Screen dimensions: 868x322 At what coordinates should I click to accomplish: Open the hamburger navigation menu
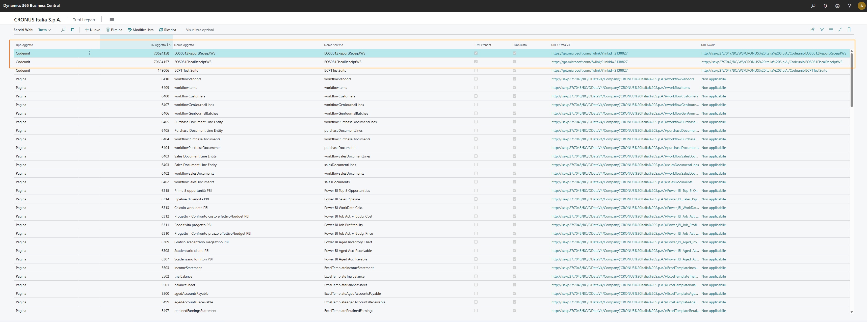(112, 19)
